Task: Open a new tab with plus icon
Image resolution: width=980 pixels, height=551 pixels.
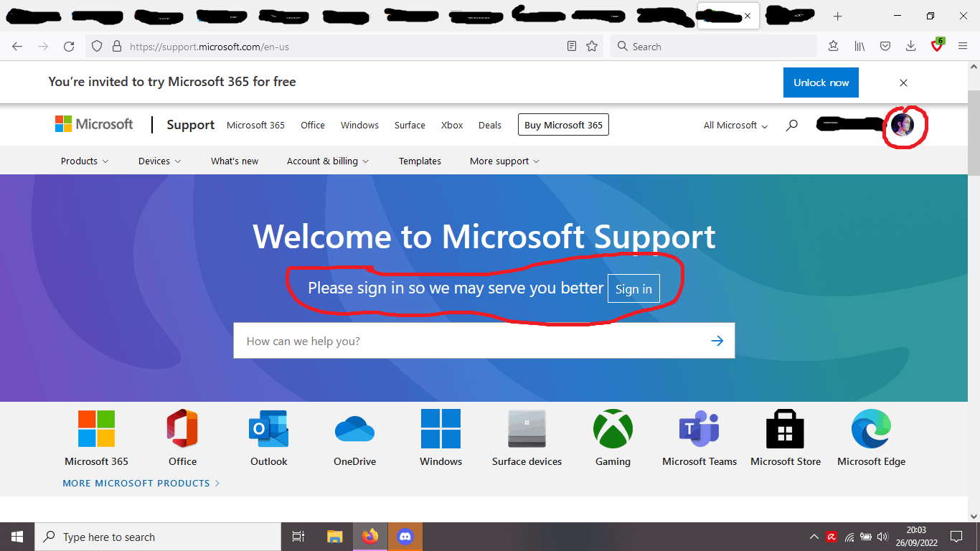Action: [x=837, y=16]
